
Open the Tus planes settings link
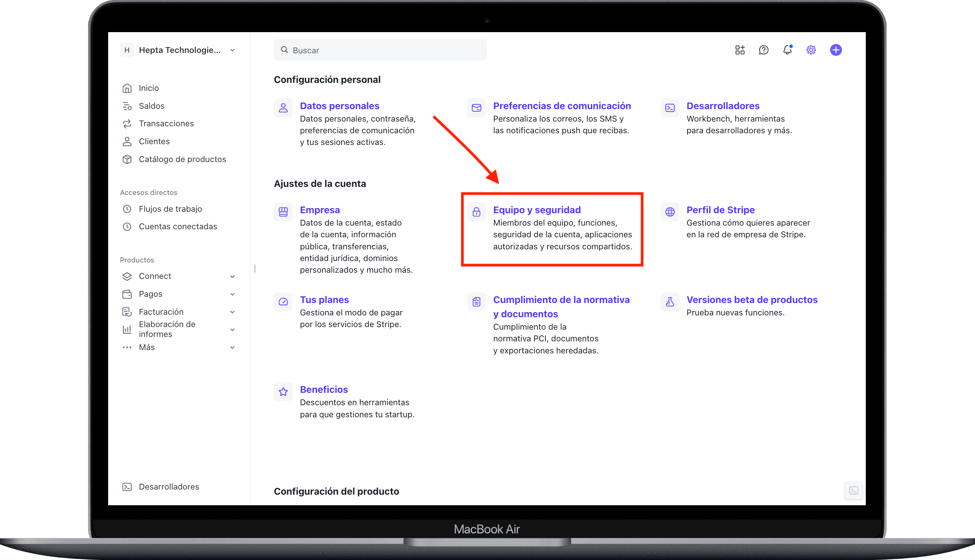tap(324, 300)
